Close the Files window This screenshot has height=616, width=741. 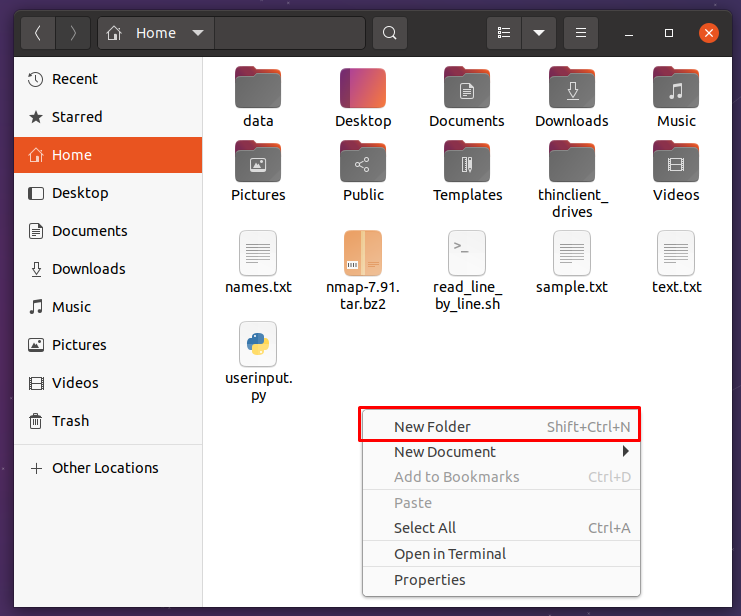click(709, 33)
